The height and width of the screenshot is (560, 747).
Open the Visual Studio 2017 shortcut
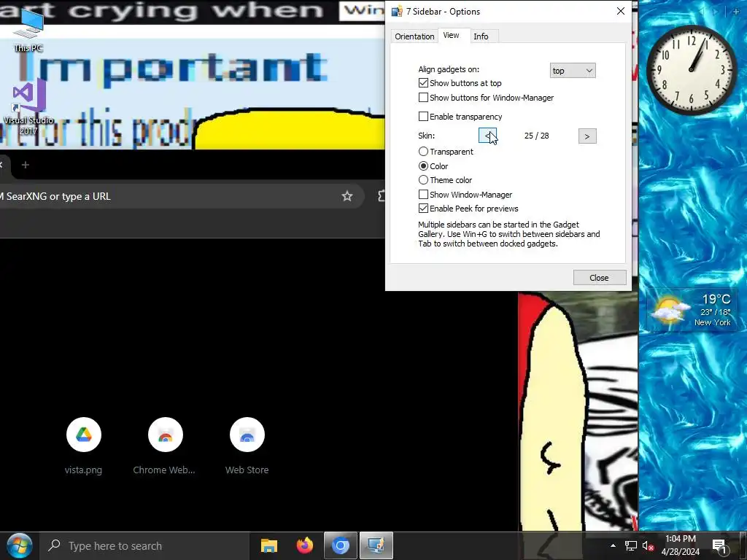28,106
